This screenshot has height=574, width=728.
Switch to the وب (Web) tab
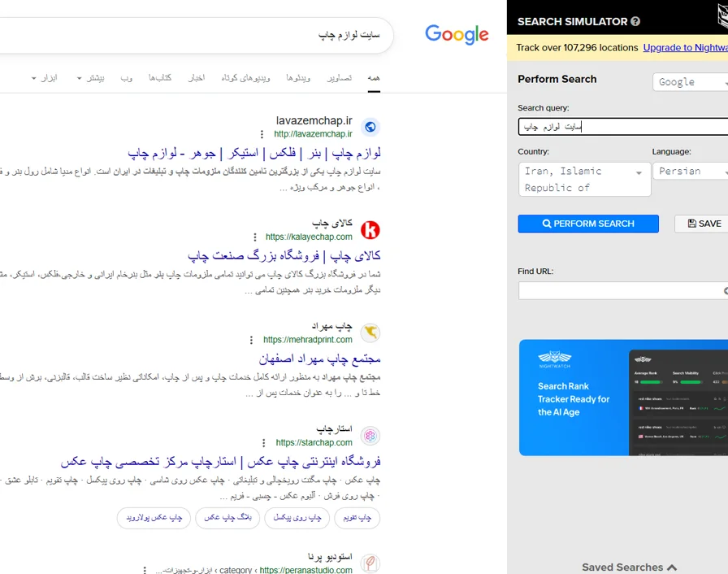click(x=126, y=78)
